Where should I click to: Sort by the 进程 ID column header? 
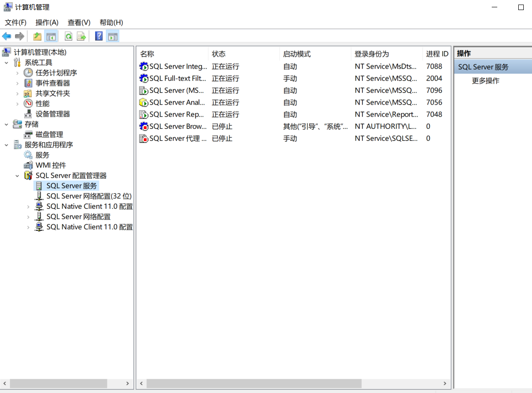pos(437,54)
